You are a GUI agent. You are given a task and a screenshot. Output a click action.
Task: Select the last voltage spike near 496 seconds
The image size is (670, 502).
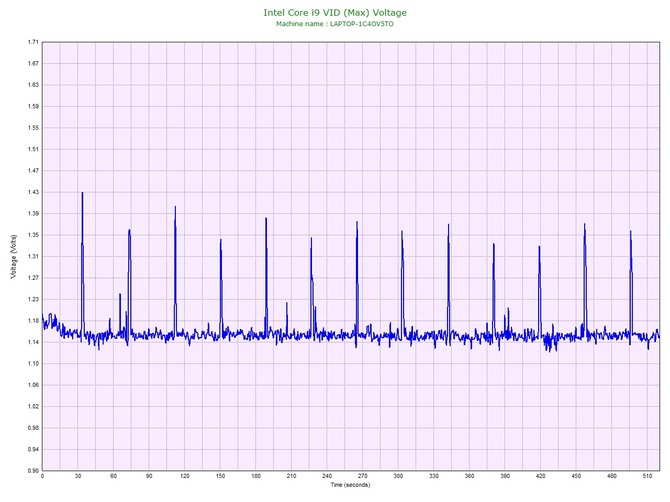tap(630, 232)
